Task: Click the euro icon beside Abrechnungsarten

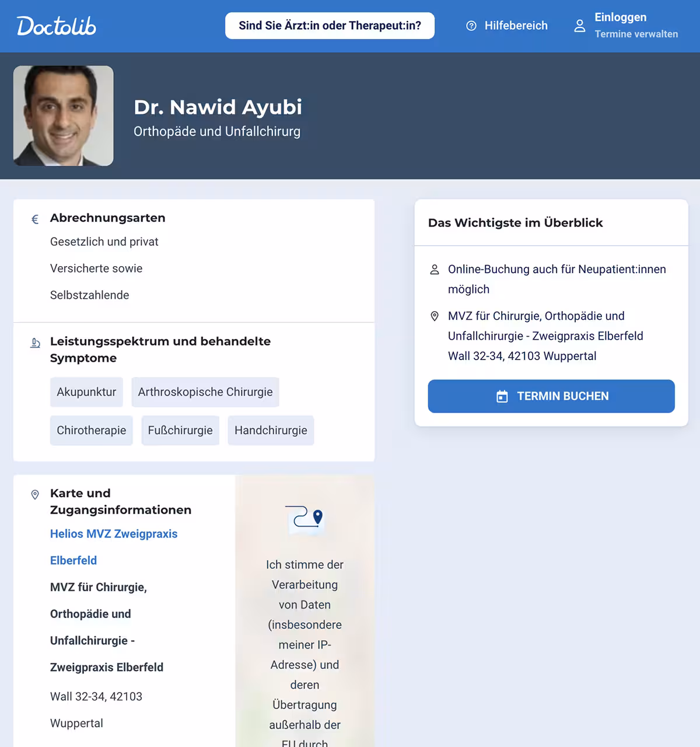Action: pyautogui.click(x=35, y=219)
